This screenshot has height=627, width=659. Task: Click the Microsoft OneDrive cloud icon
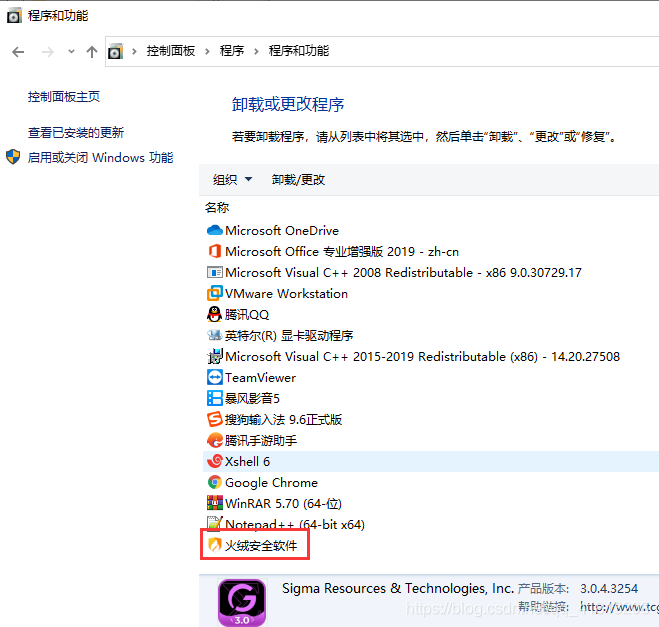(x=215, y=230)
